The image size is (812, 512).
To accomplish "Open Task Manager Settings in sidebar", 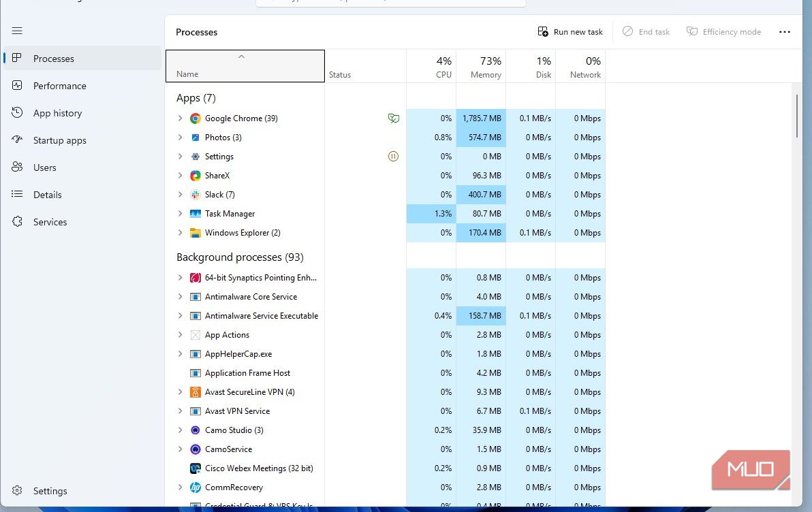I will 83,491.
